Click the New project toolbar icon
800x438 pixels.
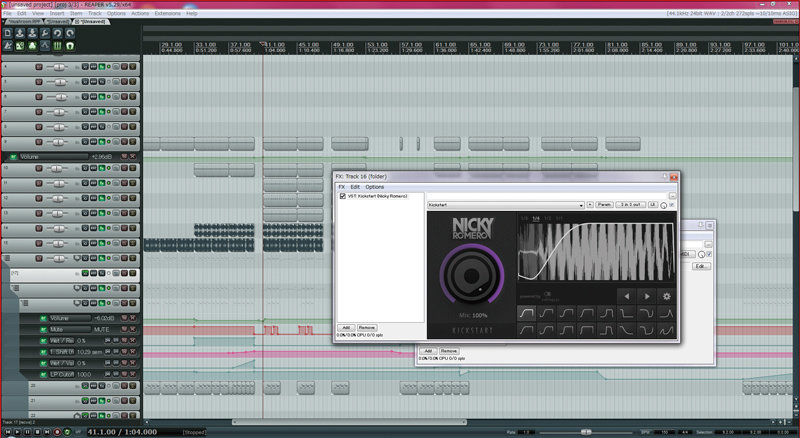click(x=8, y=33)
